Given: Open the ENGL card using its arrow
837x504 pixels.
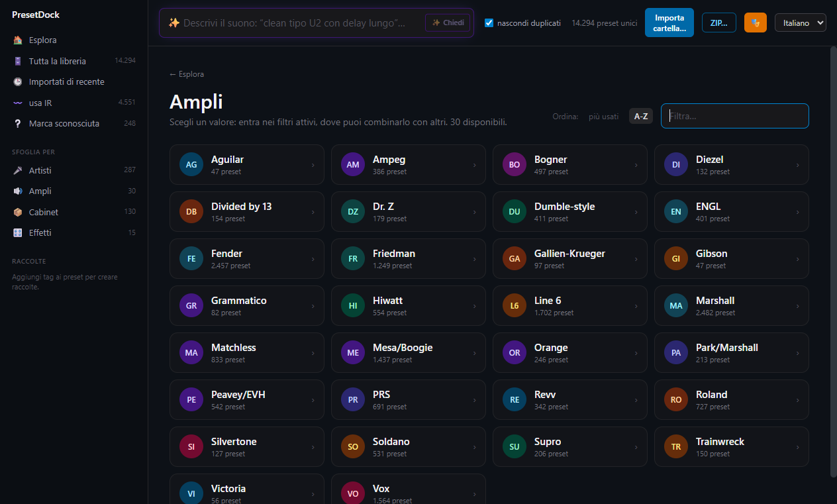Looking at the screenshot, I should point(798,213).
